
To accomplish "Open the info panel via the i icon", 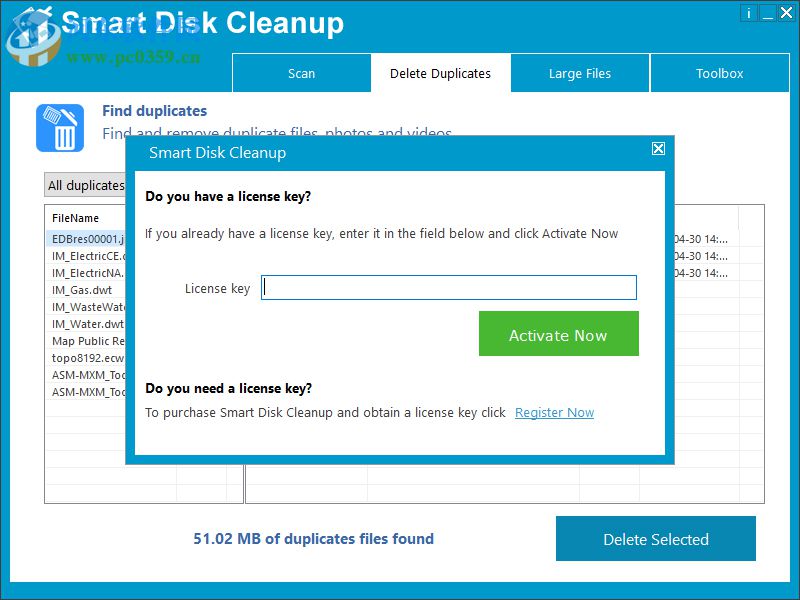I will 749,13.
